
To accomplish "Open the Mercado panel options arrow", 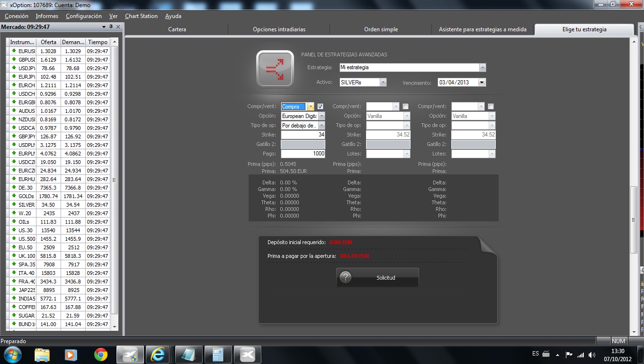I will 104,27.
